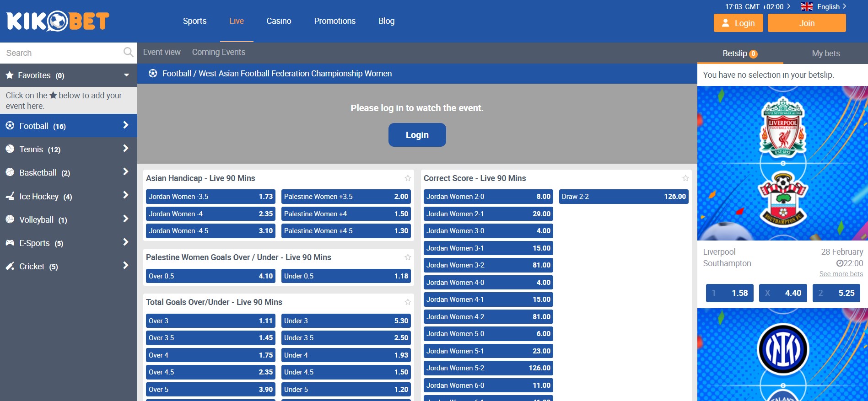Screen dimensions: 868x401
Task: Open the Sports menu
Action: click(x=194, y=21)
